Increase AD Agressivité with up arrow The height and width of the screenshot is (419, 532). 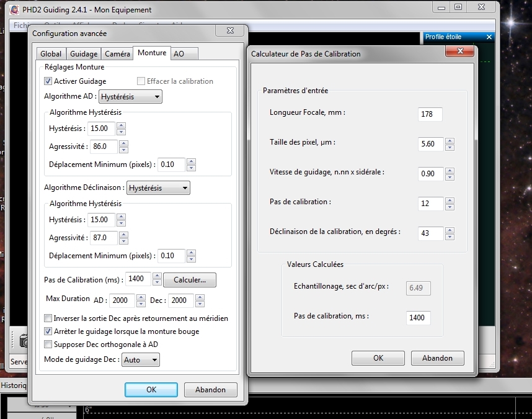coord(123,143)
